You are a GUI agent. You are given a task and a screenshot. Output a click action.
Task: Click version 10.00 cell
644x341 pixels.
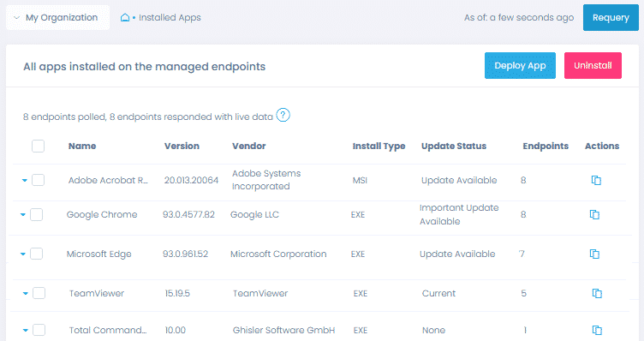[x=176, y=330]
